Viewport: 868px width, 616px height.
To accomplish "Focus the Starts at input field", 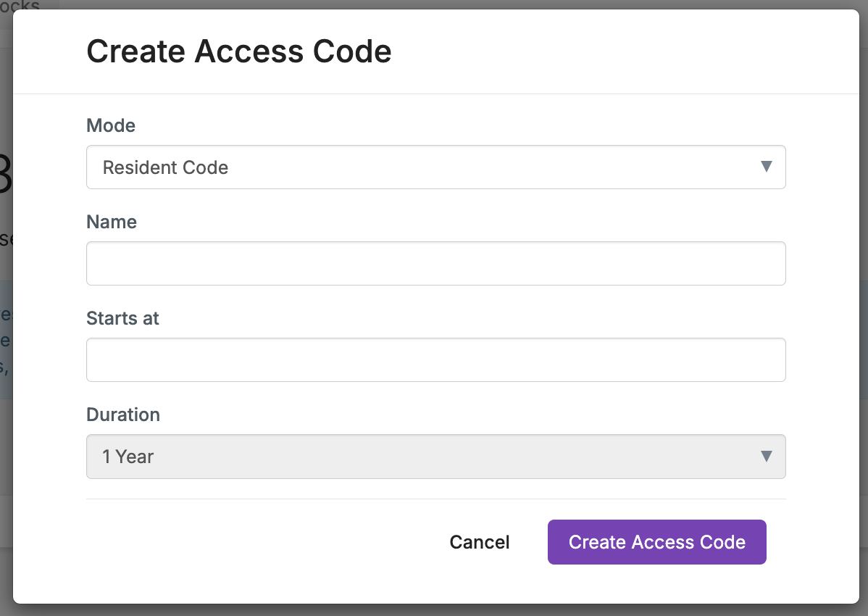I will click(435, 359).
